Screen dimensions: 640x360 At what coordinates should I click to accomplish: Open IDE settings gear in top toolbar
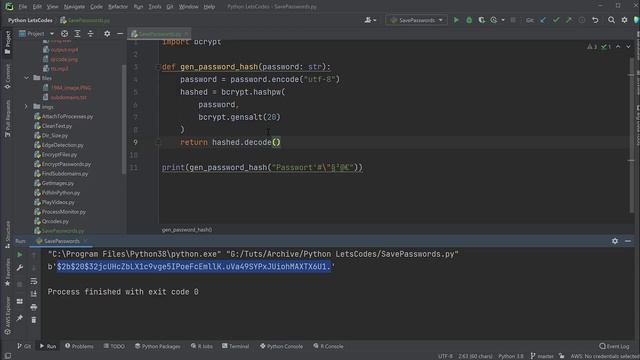point(624,20)
